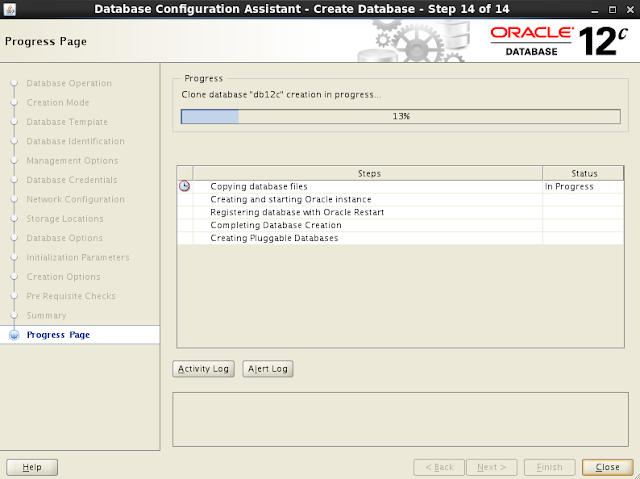This screenshot has height=479, width=640.
Task: Select the Creating Pluggable Databases row
Action: tap(400, 238)
